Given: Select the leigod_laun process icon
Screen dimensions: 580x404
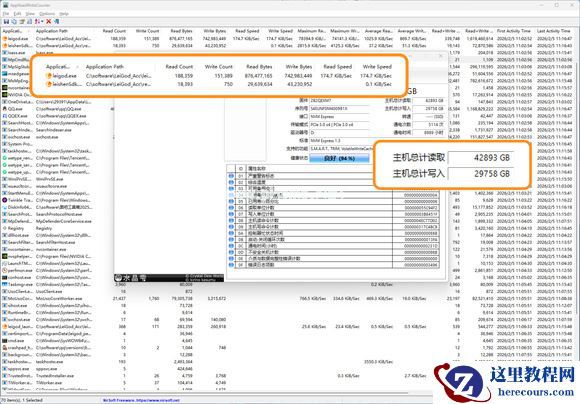Looking at the screenshot, I should tap(5, 327).
